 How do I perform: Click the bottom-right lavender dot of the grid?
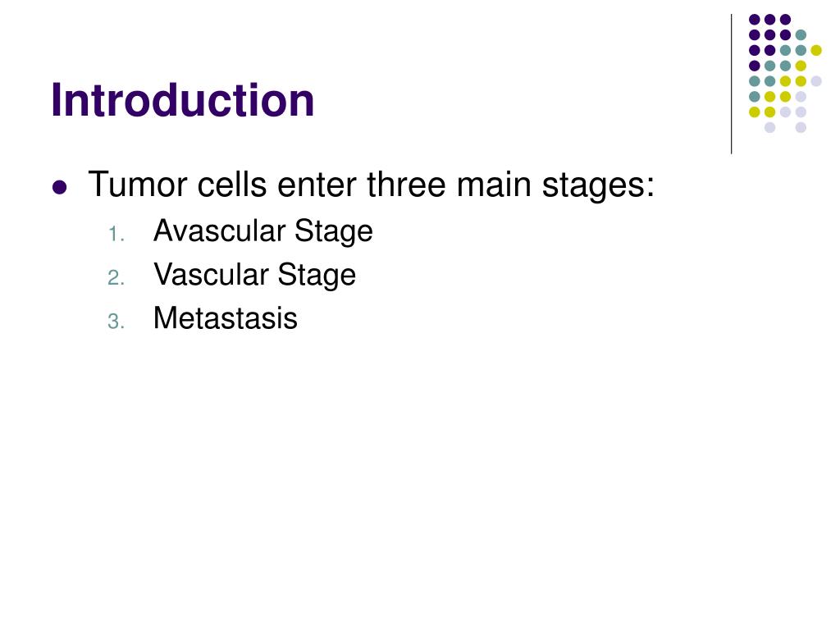pos(801,127)
